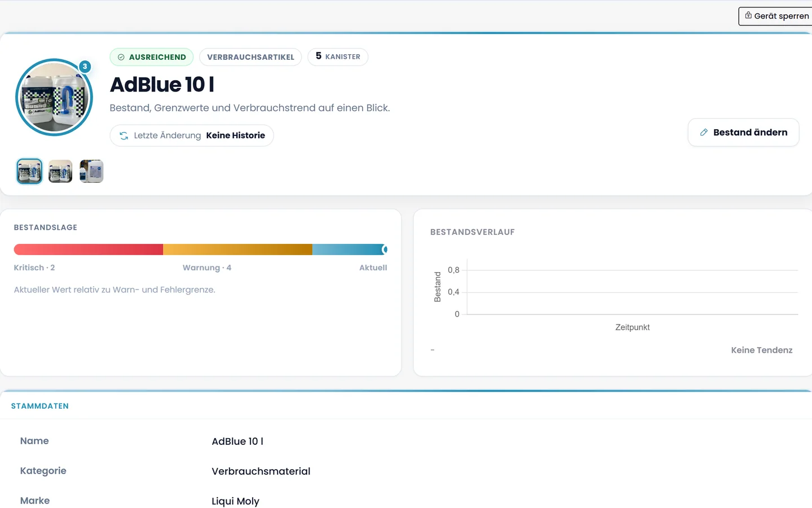Click the STAMMDATEN section heading

[40, 406]
